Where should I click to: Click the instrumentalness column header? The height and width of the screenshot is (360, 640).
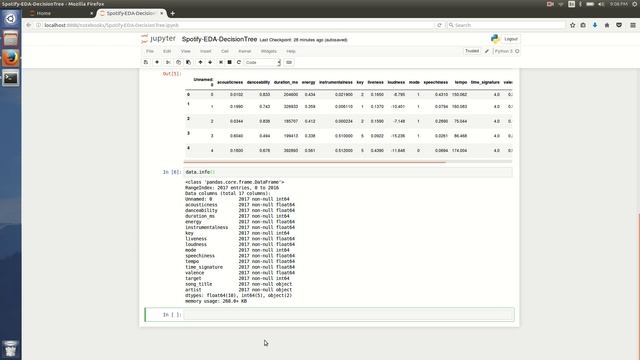click(x=336, y=82)
